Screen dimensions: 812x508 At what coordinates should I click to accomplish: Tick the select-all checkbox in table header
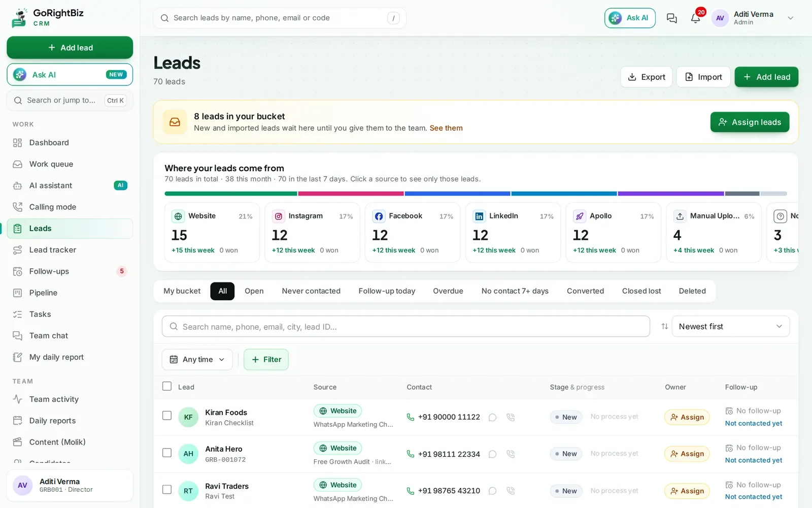pyautogui.click(x=167, y=386)
